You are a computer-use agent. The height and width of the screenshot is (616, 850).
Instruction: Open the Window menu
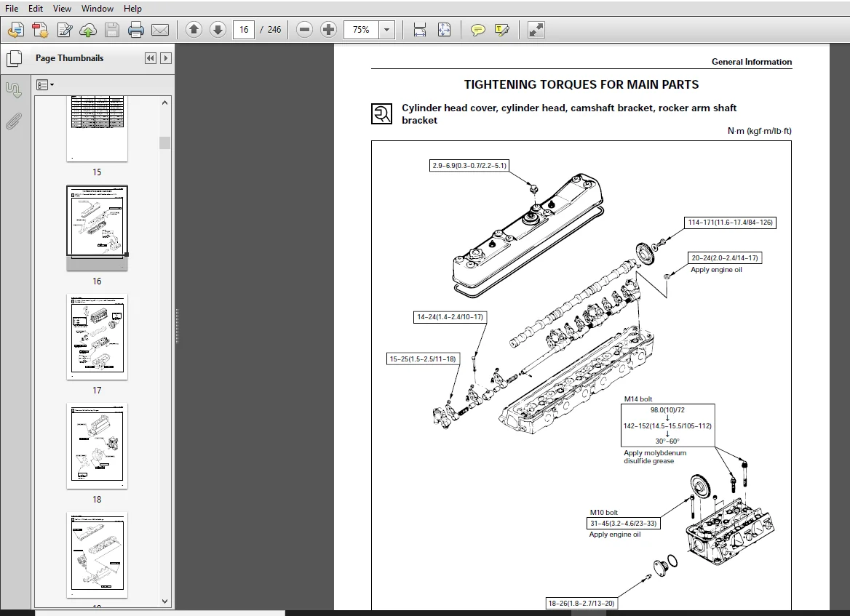[98, 9]
